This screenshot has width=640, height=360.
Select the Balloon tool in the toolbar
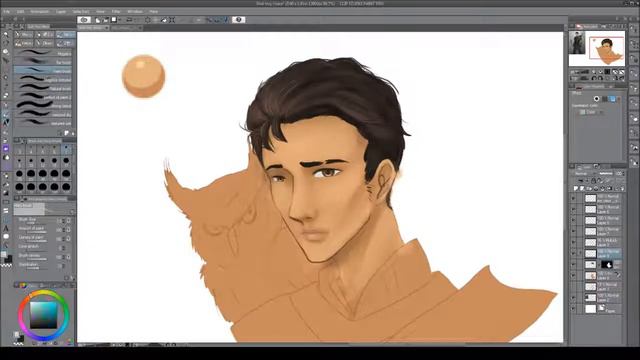pyautogui.click(x=6, y=237)
